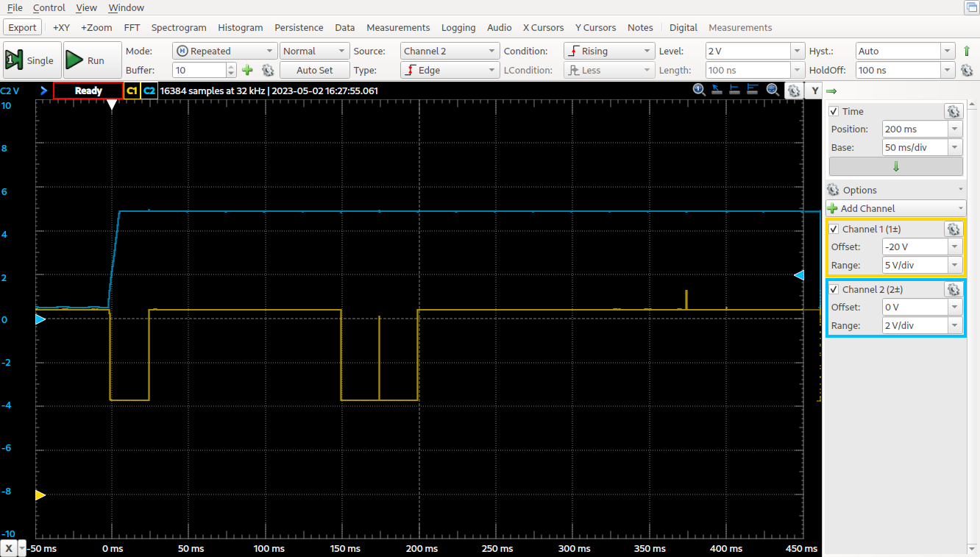Open Time settings gear icon
Screen dimensions: 980x557
coord(953,111)
